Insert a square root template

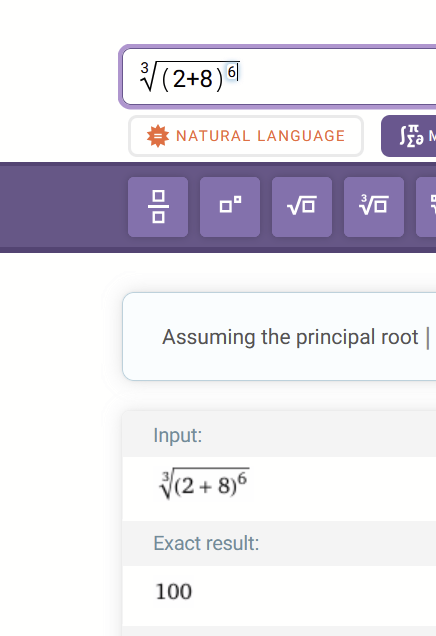[302, 207]
